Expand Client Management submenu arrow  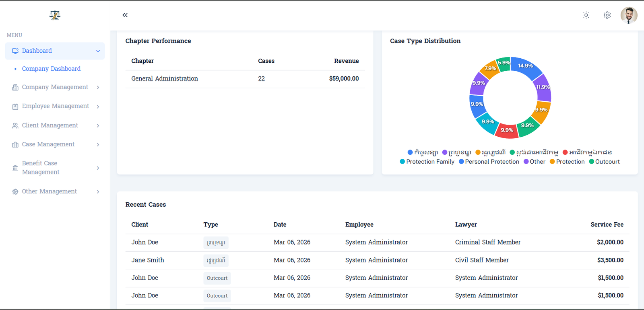(x=98, y=126)
